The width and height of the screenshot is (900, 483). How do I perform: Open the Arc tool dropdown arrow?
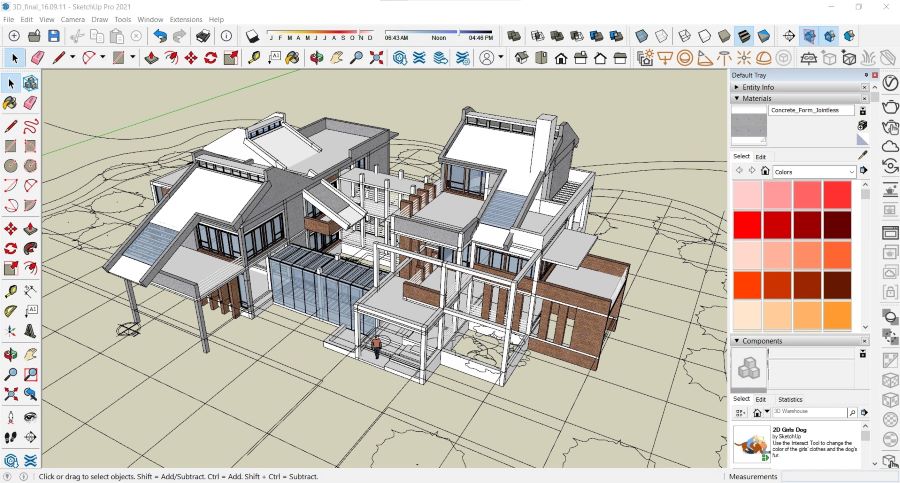tap(103, 57)
